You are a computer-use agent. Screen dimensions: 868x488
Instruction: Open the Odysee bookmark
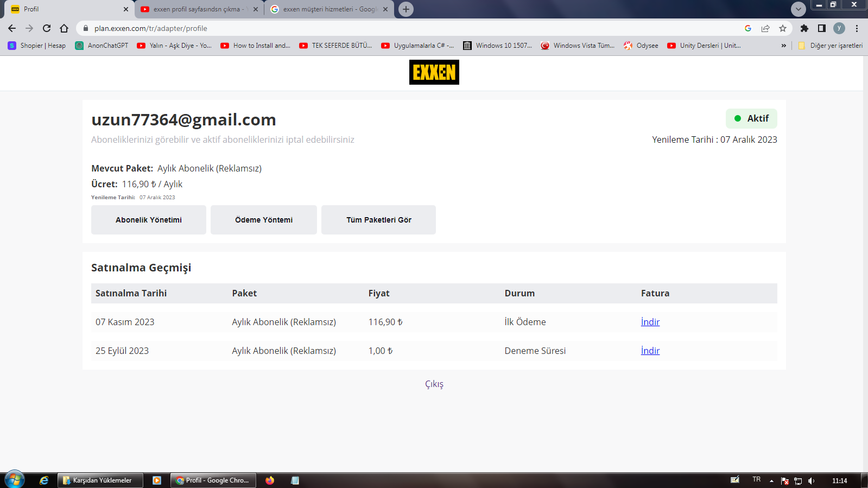641,46
